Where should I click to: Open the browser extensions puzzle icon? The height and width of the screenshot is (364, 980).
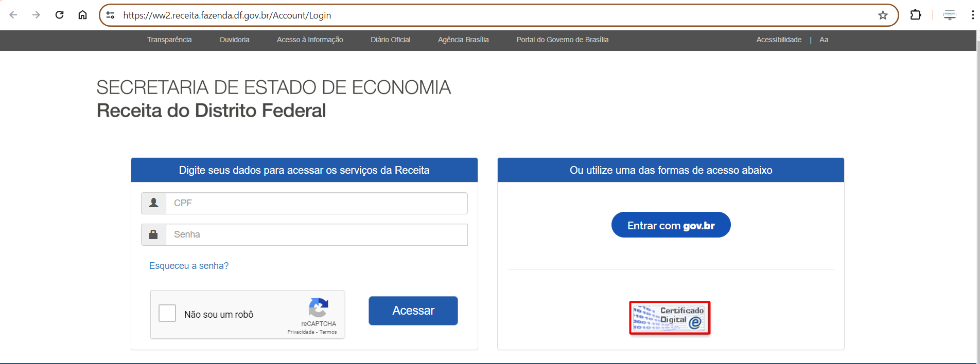tap(915, 15)
